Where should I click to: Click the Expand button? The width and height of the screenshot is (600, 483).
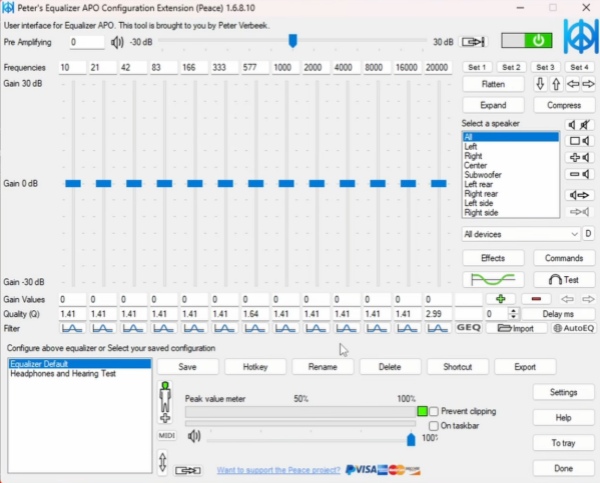tap(493, 105)
